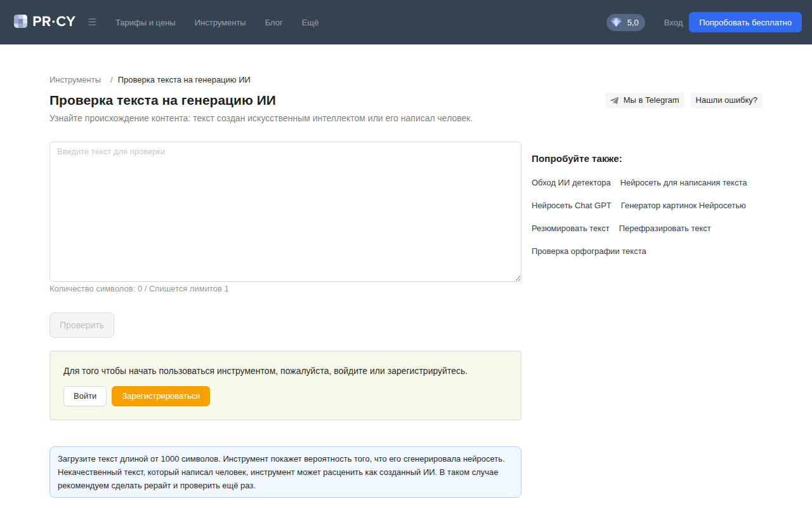Click the Проверить button

coord(82,325)
